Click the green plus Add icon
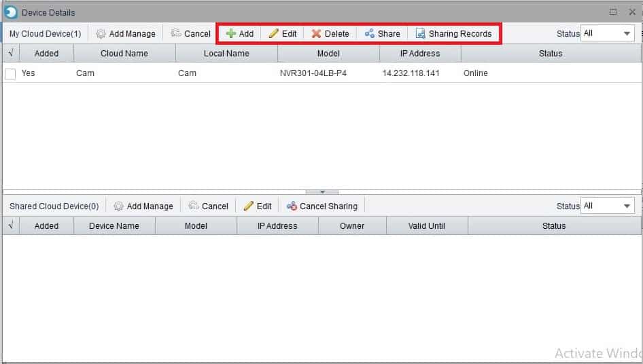The image size is (643, 364). [231, 33]
